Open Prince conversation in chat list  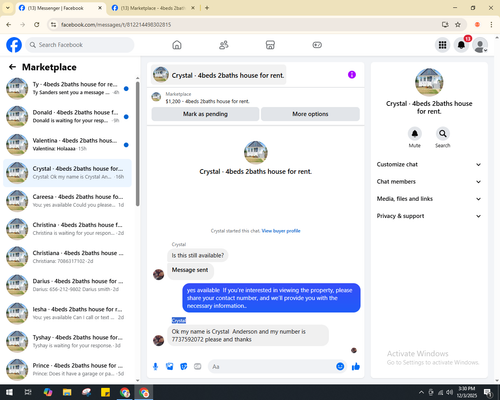(x=67, y=369)
